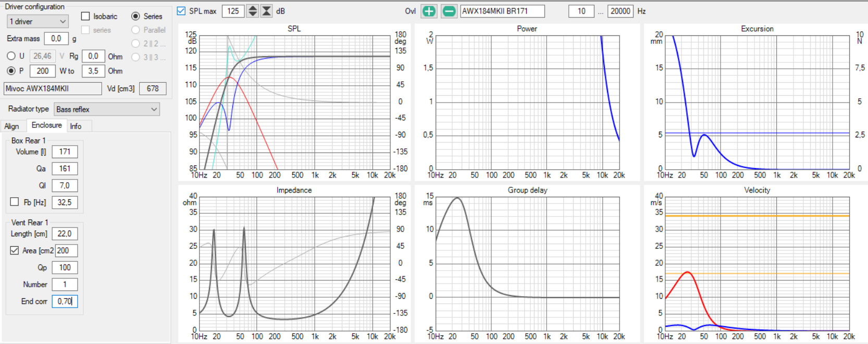The width and height of the screenshot is (868, 344).
Task: Open the Info tab
Action: [76, 126]
